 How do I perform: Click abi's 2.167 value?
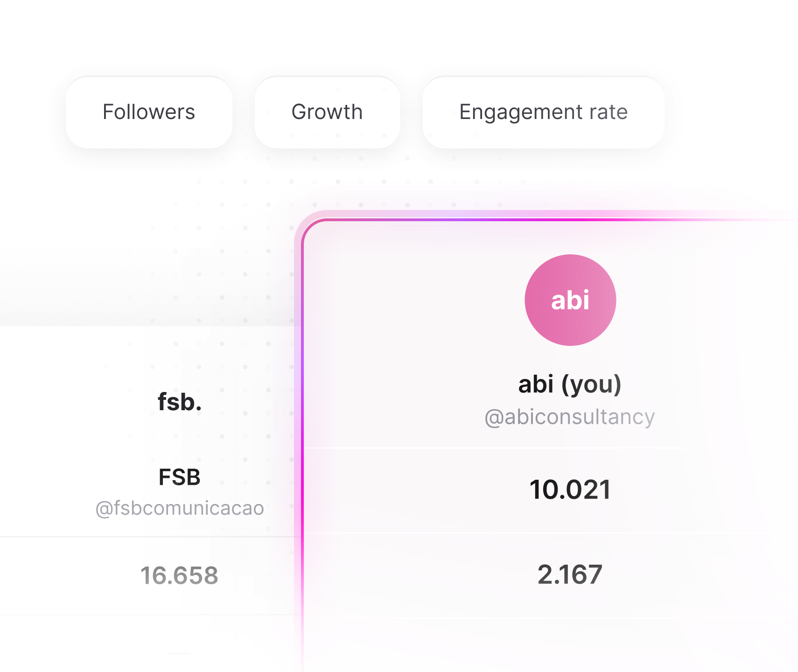click(570, 574)
